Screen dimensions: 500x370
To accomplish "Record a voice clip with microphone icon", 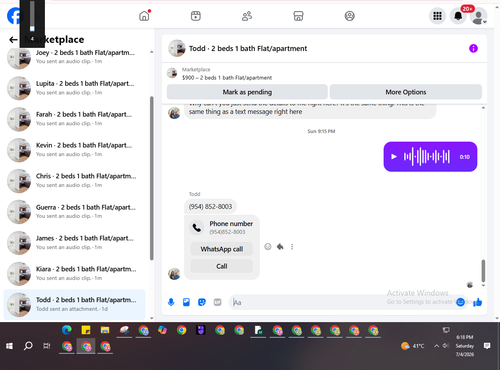I will pyautogui.click(x=171, y=302).
